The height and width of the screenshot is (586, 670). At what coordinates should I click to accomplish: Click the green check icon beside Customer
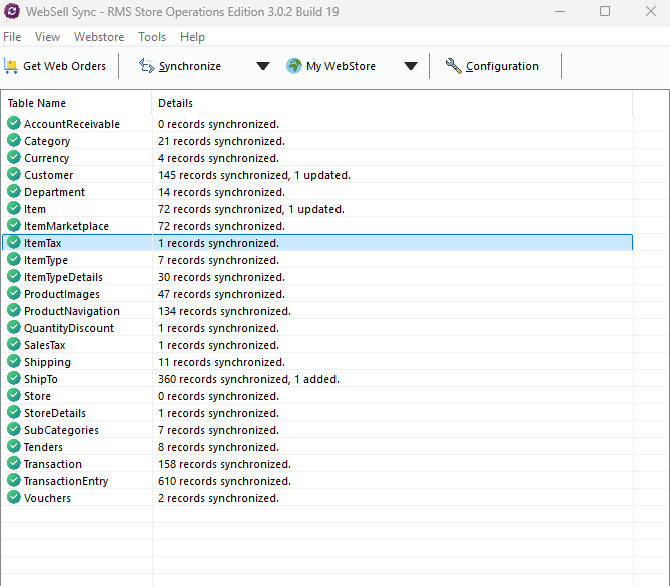click(14, 175)
